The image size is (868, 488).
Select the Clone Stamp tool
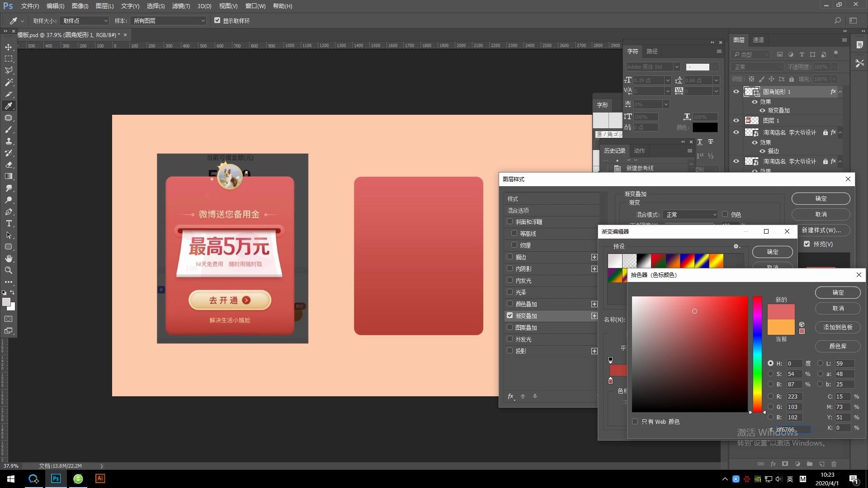coord(9,141)
